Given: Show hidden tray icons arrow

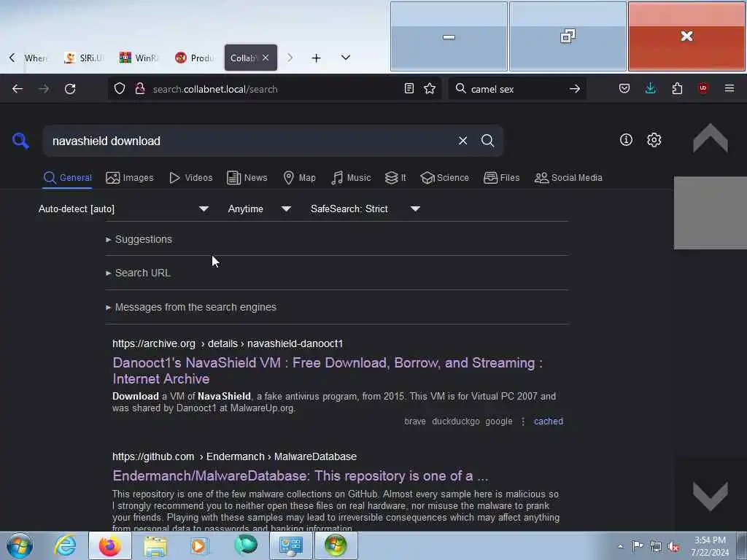Looking at the screenshot, I should pyautogui.click(x=620, y=546).
